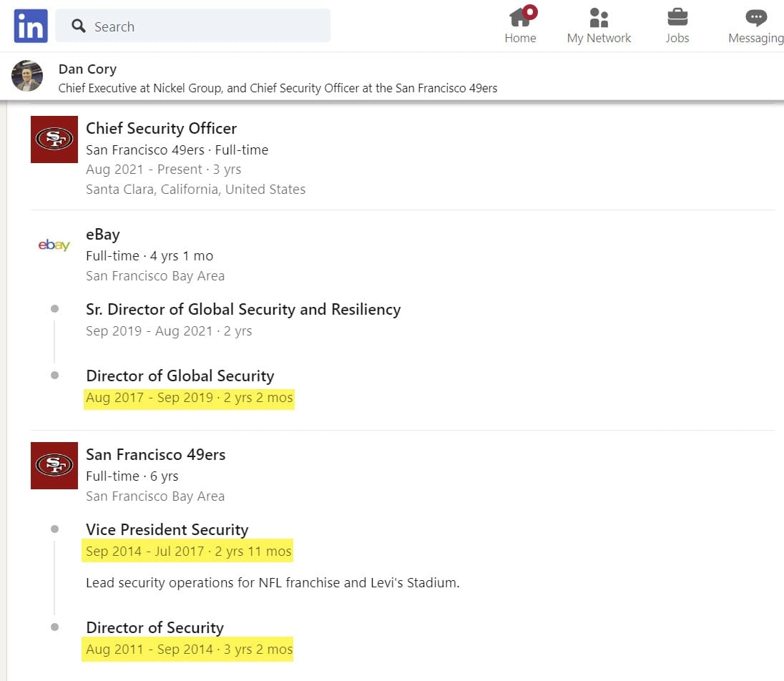Select the Jobs navigation label
The height and width of the screenshot is (681, 784).
(x=677, y=38)
